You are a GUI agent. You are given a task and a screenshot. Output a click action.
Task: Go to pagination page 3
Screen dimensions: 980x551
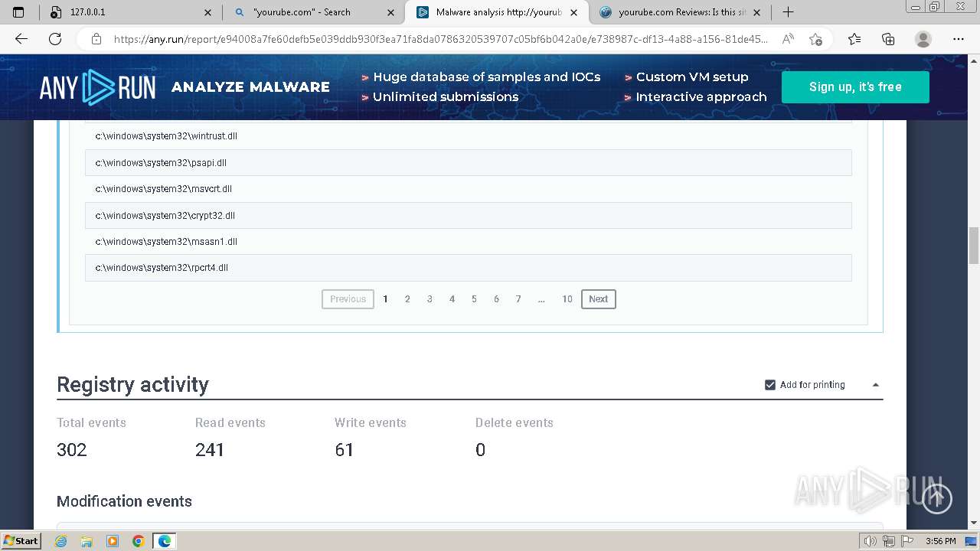(x=430, y=299)
